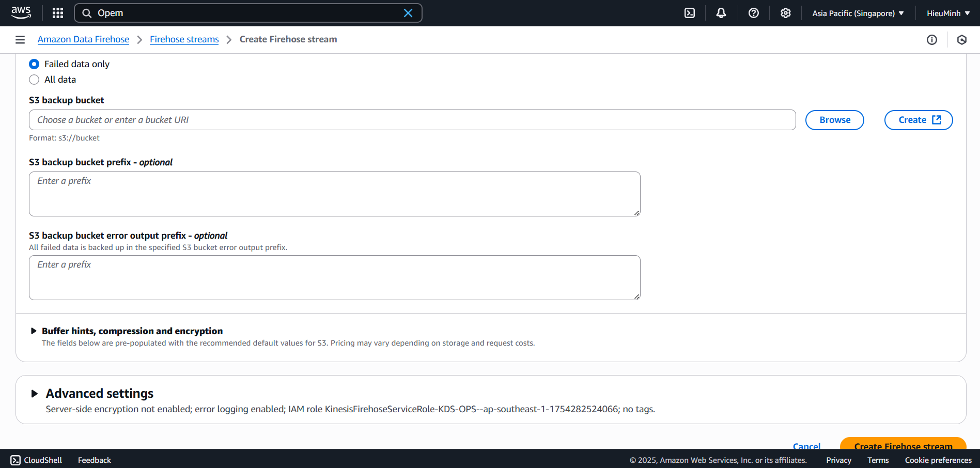Open the help question mark menu
This screenshot has width=980, height=468.
coord(754,13)
